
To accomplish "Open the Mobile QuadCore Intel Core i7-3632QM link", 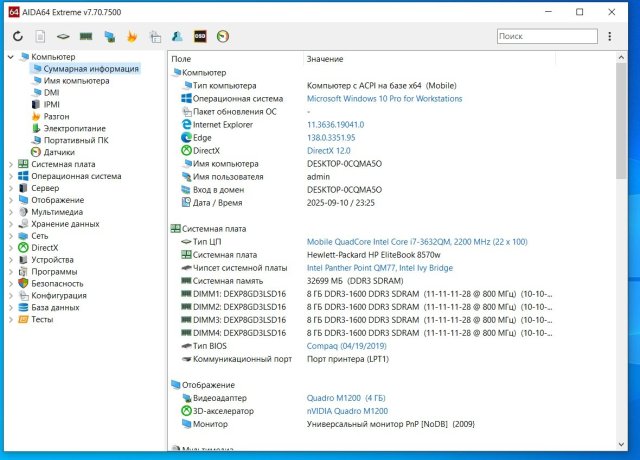I will (417, 242).
